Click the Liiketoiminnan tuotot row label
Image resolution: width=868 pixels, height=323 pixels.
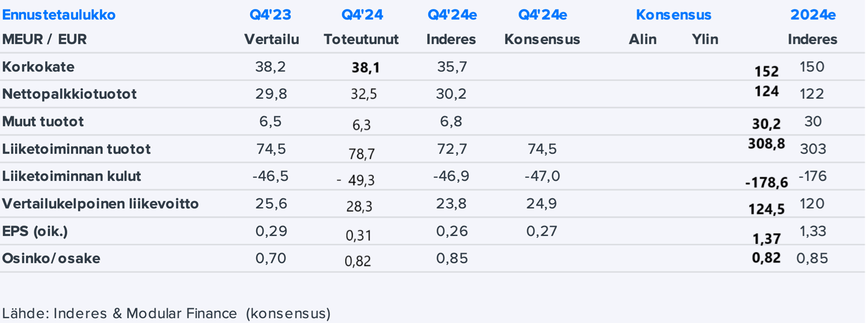click(77, 149)
